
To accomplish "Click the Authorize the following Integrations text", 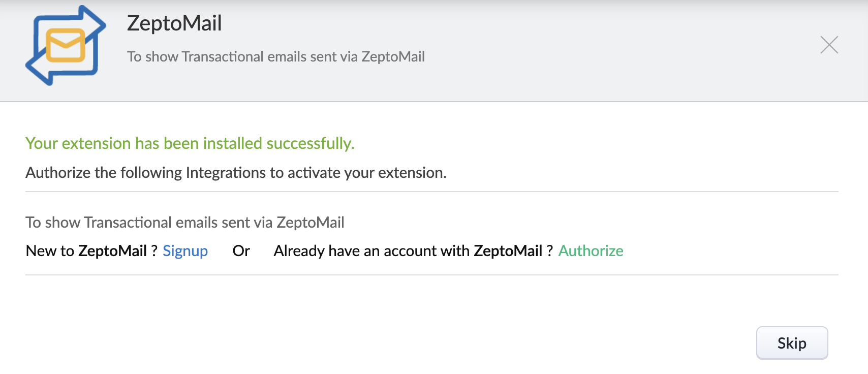I will coord(236,173).
